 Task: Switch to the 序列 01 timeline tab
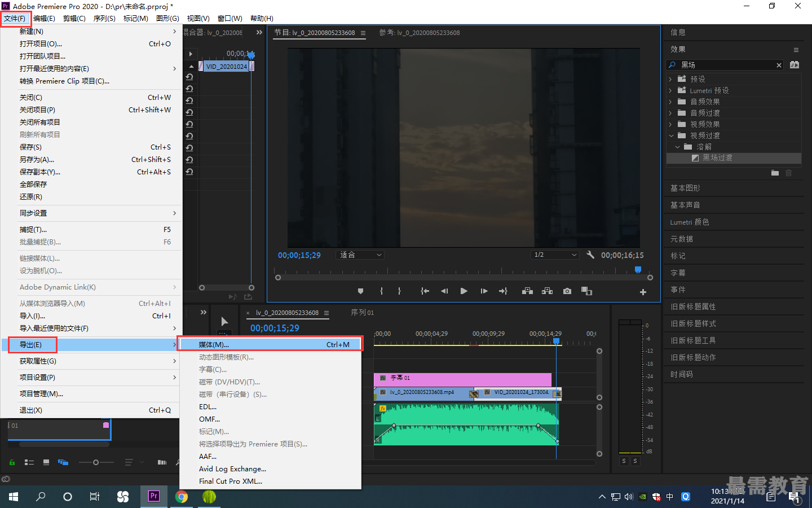(363, 313)
